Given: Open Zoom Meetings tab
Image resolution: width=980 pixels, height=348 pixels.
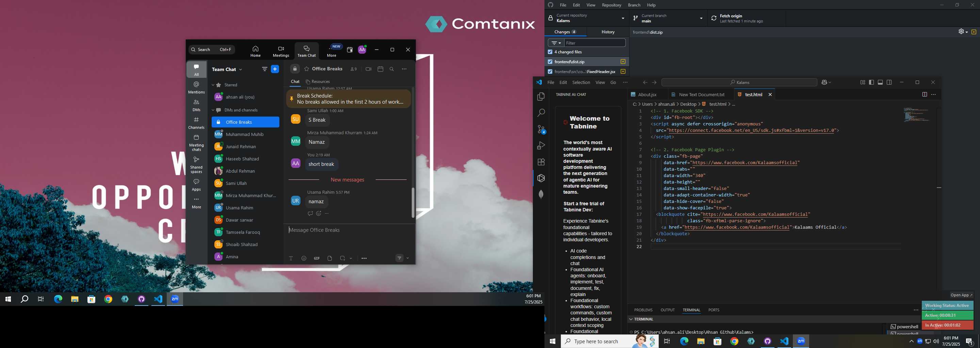Looking at the screenshot, I should 281,51.
